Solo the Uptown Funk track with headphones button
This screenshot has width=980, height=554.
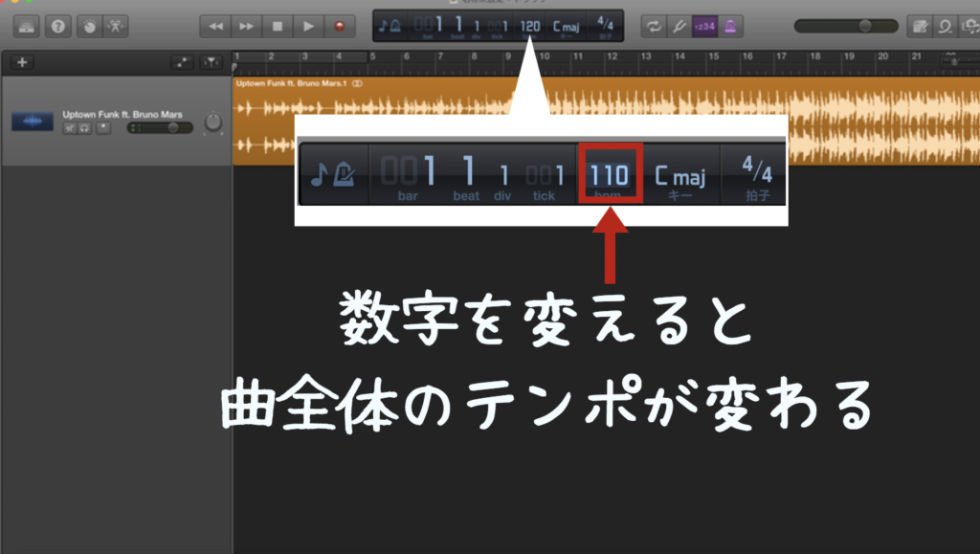point(85,128)
